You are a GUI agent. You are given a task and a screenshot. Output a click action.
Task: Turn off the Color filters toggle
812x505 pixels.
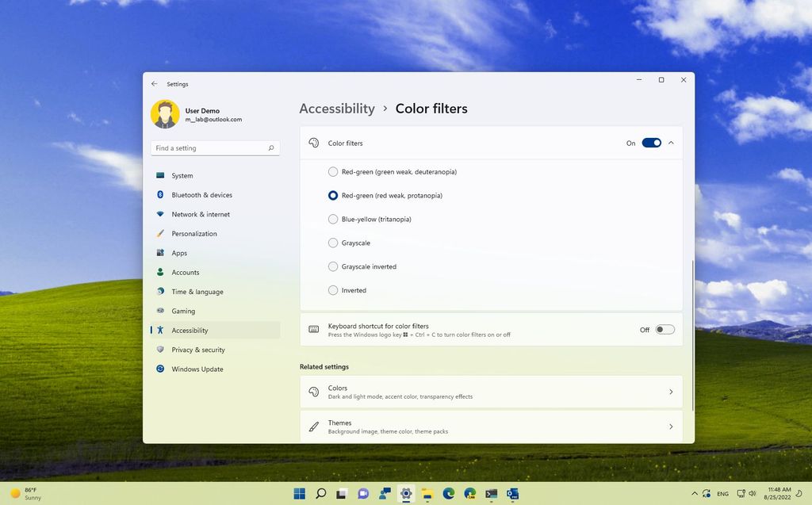click(x=652, y=143)
